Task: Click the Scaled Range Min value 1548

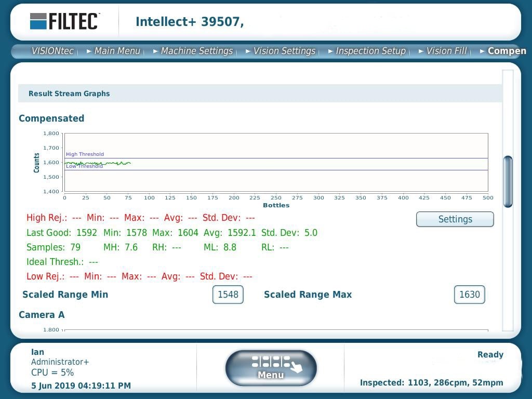Action: point(228,295)
